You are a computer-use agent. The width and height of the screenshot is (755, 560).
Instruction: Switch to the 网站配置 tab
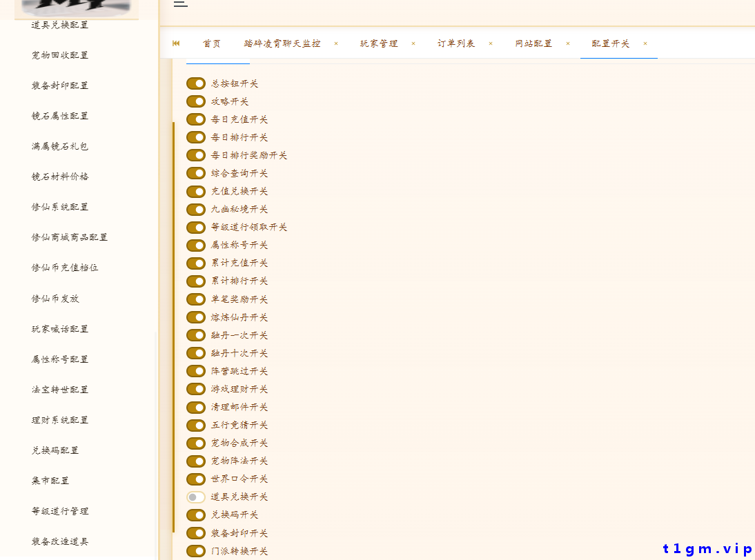pos(534,43)
